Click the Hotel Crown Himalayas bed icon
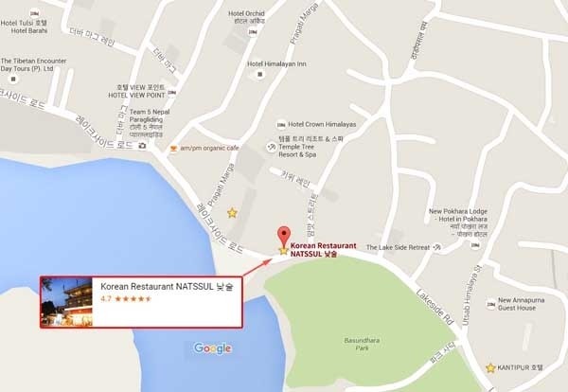Viewport: 568px width, 392px height. (x=281, y=125)
